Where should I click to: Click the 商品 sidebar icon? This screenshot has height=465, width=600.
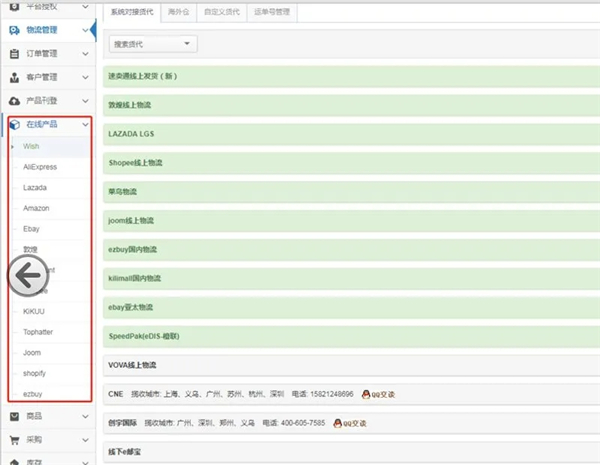coord(14,415)
